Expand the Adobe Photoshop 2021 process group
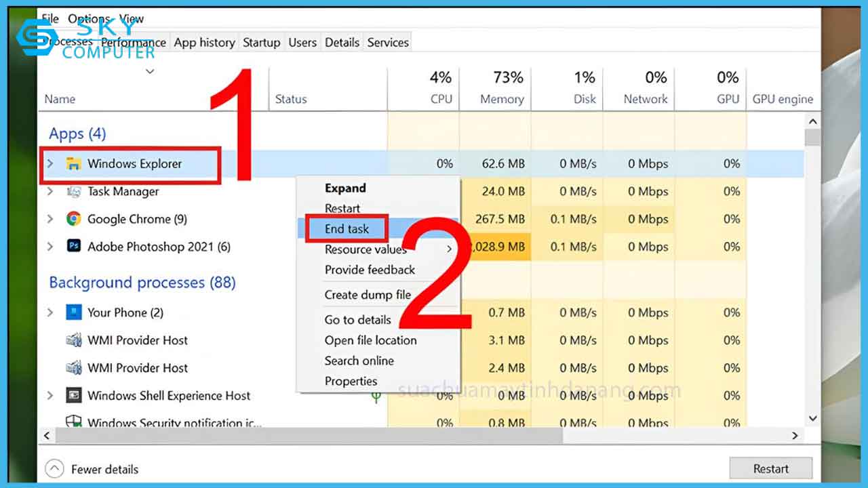The height and width of the screenshot is (488, 868). [50, 247]
